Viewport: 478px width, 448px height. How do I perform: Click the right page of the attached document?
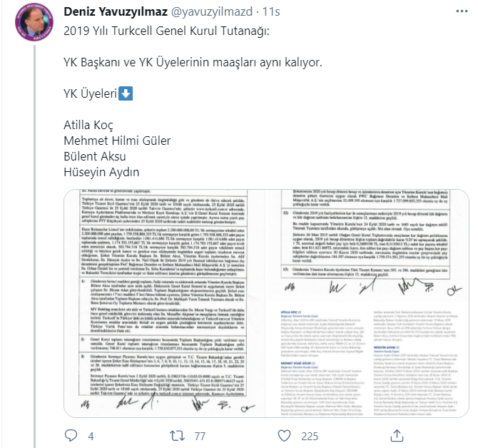click(367, 303)
